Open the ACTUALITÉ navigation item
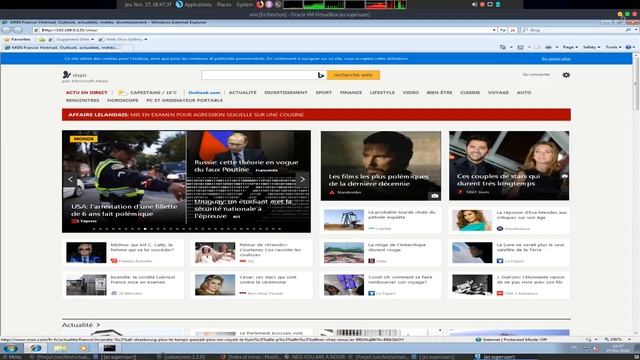This screenshot has height=360, width=640. point(242,93)
